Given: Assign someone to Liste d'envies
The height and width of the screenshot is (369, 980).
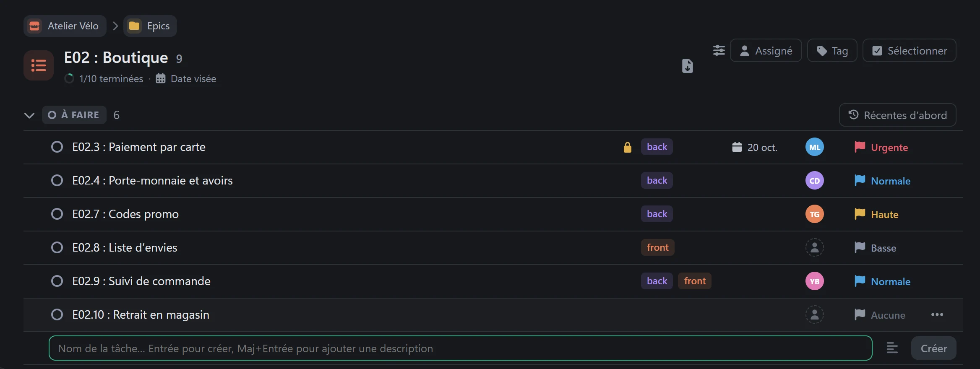Looking at the screenshot, I should click(x=815, y=248).
